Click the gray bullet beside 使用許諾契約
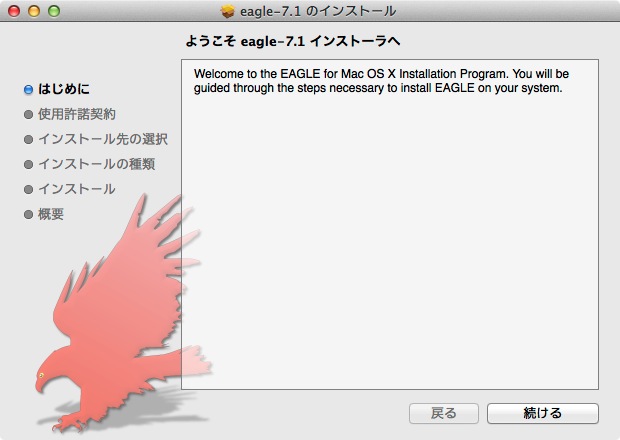 click(28, 115)
